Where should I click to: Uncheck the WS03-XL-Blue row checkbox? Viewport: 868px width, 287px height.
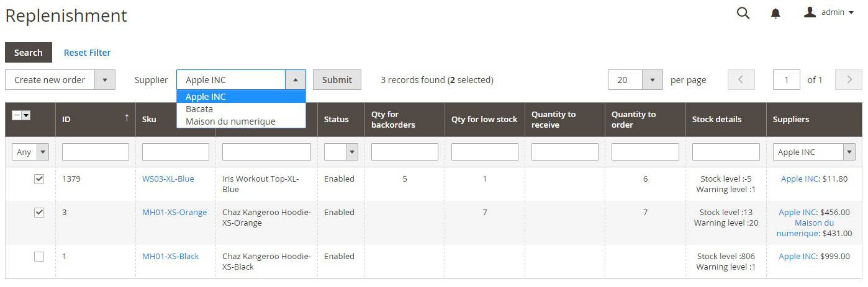[39, 179]
